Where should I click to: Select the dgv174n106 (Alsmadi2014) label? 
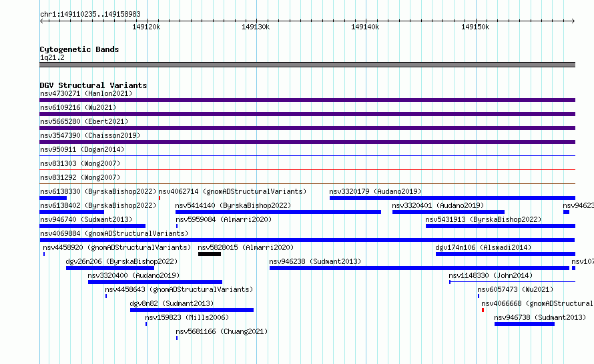[x=483, y=247]
